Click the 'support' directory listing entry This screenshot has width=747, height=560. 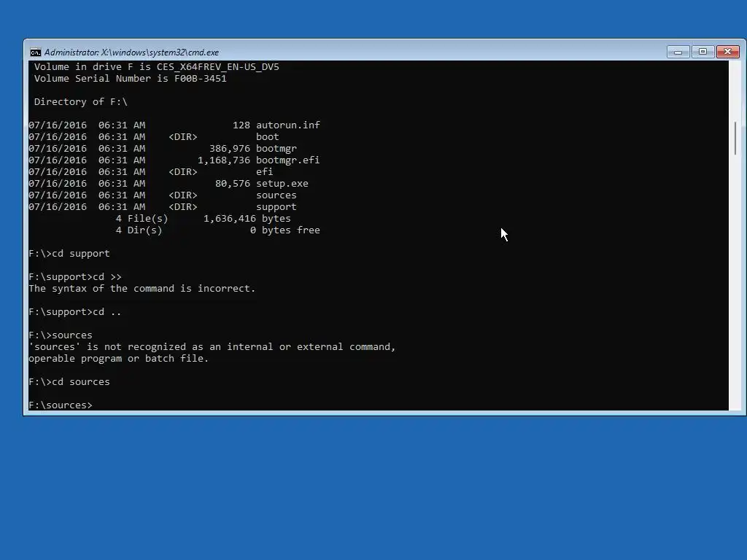pyautogui.click(x=276, y=206)
